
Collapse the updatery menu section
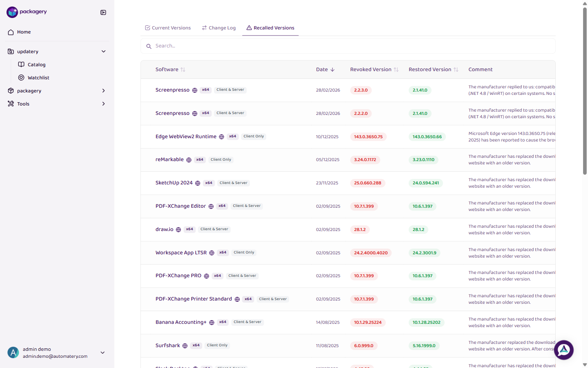103,52
